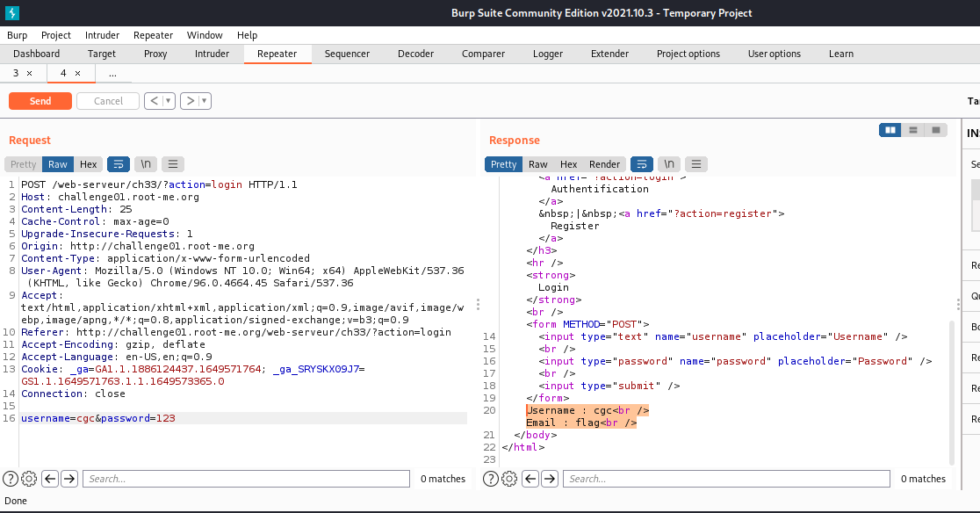Toggle word wrap in the Response viewer
This screenshot has width=980, height=513.
point(641,164)
